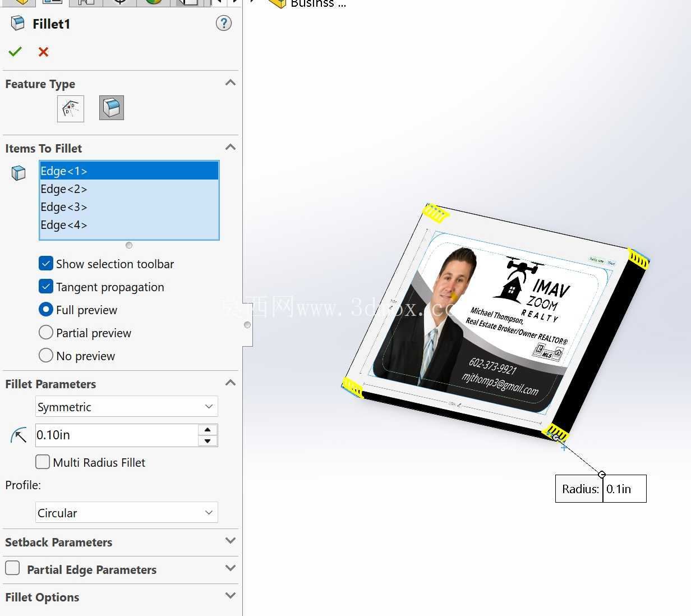This screenshot has height=616, width=691.
Task: Select Edge<4> in the items list
Action: [x=129, y=225]
